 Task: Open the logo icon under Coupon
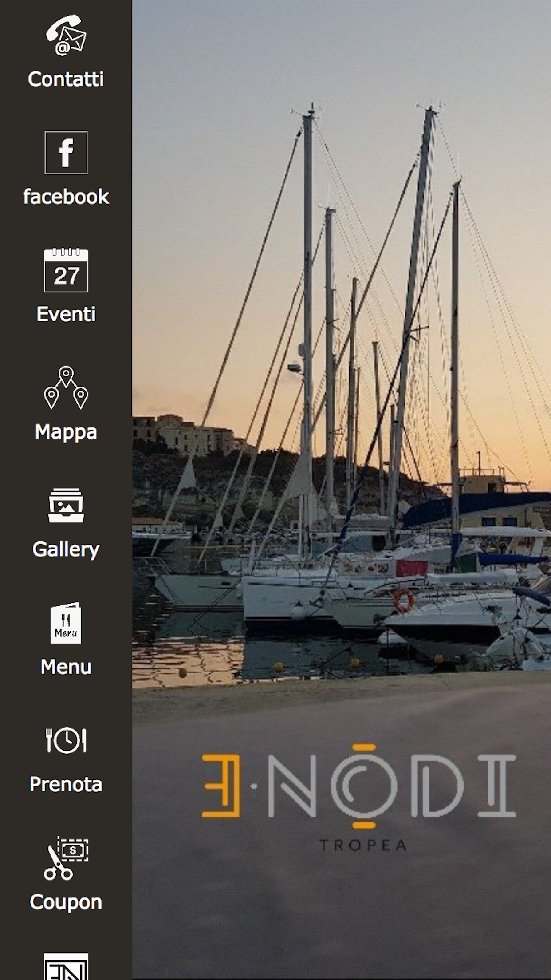(66, 966)
